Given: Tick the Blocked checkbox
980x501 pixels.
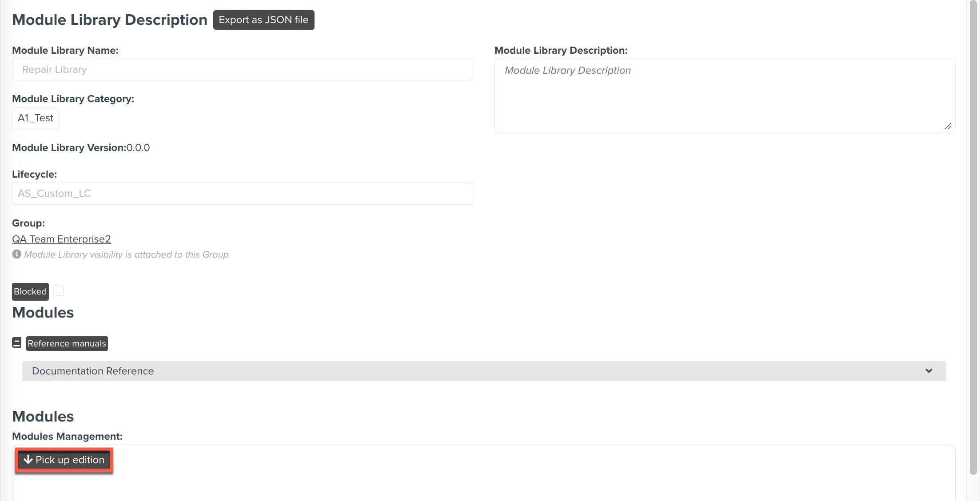Looking at the screenshot, I should [58, 291].
